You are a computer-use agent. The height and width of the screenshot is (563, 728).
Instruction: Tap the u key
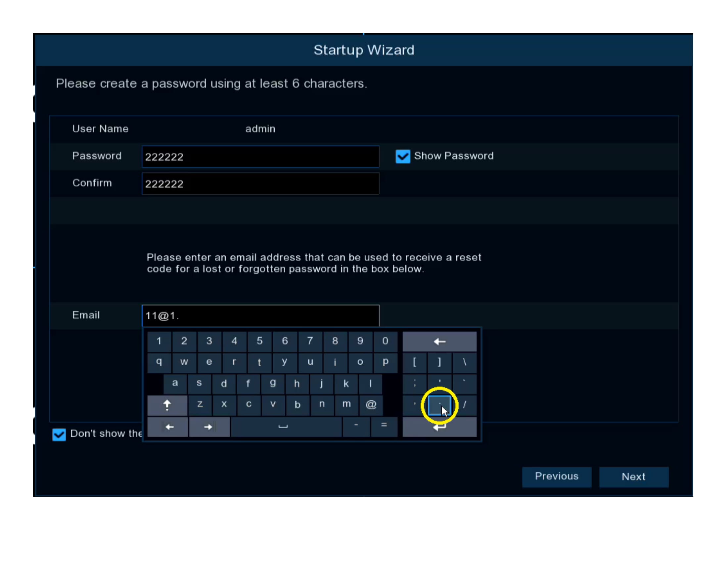click(310, 362)
